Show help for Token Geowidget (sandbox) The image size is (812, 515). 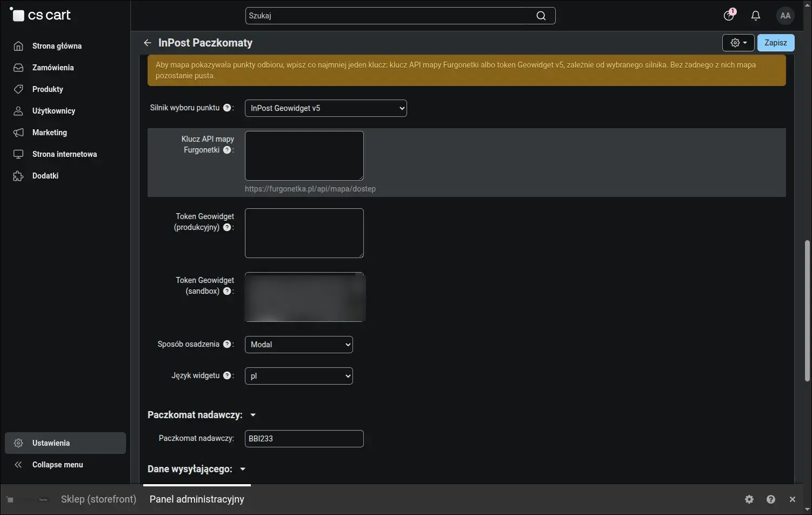pyautogui.click(x=227, y=291)
